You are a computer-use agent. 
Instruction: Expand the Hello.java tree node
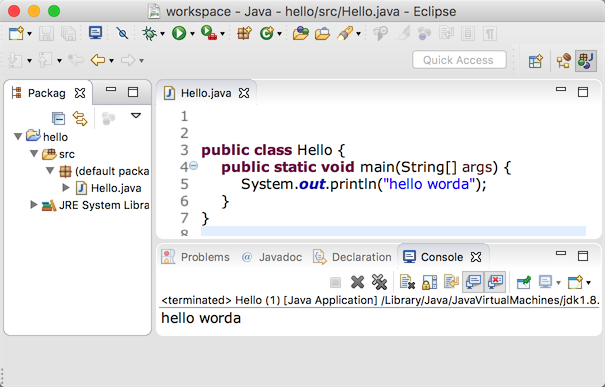tap(66, 188)
